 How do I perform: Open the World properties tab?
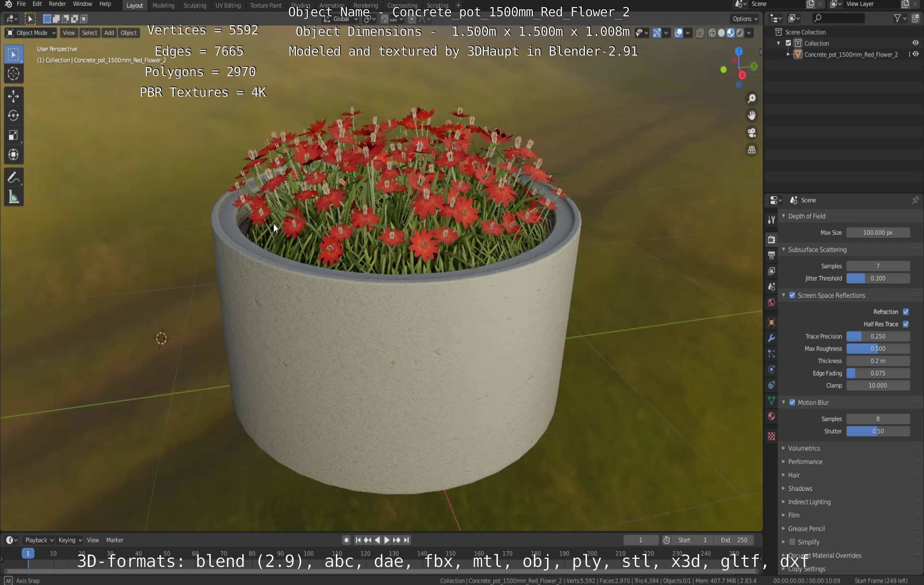click(x=771, y=302)
